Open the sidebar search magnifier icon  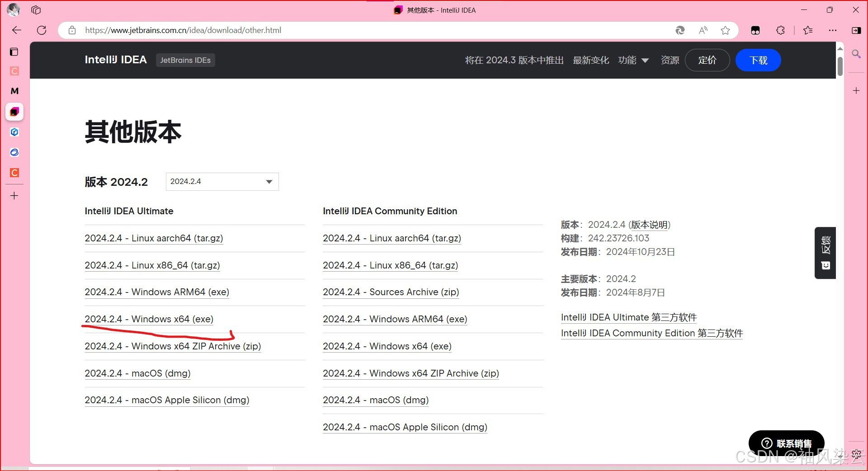pyautogui.click(x=856, y=54)
